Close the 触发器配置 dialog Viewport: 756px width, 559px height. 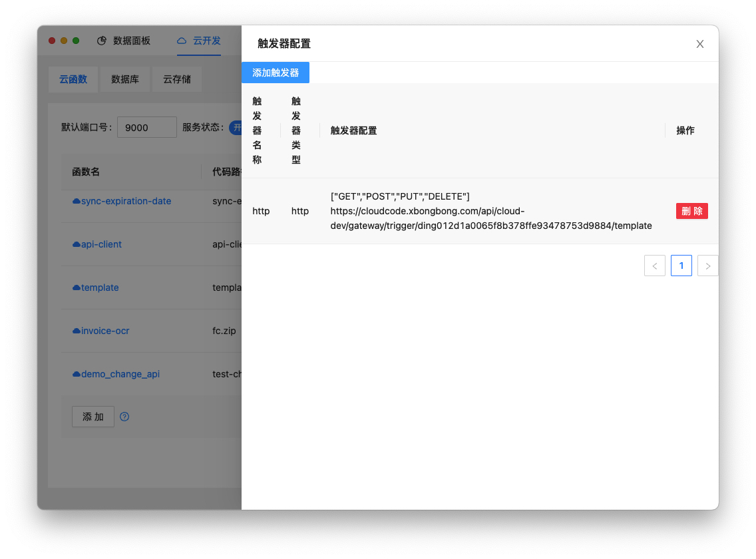tap(699, 44)
